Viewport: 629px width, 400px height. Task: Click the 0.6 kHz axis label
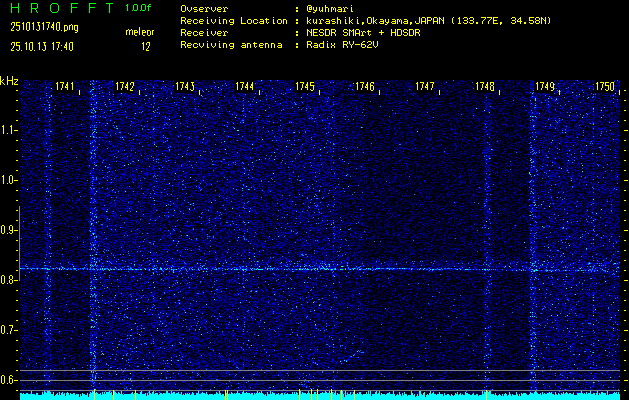click(x=7, y=380)
